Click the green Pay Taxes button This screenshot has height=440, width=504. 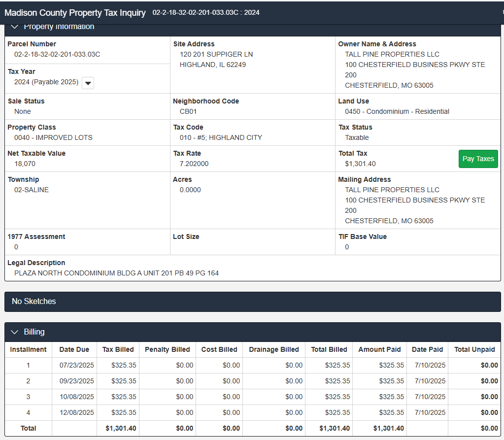[478, 159]
